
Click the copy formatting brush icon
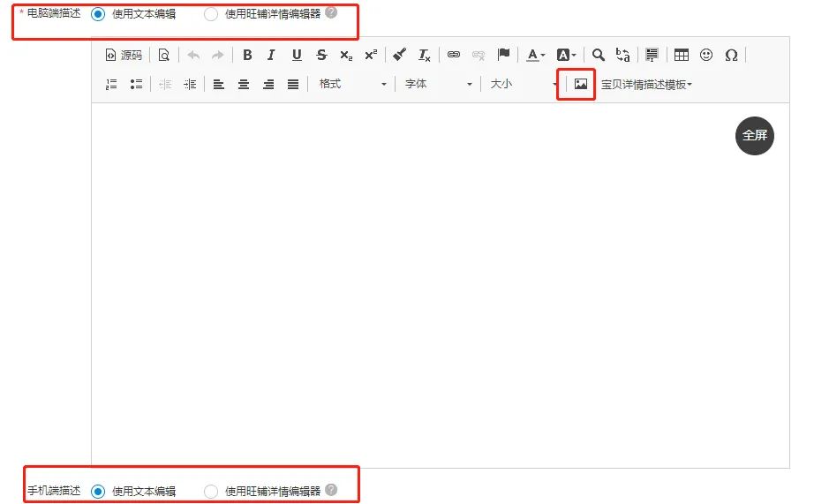[399, 55]
